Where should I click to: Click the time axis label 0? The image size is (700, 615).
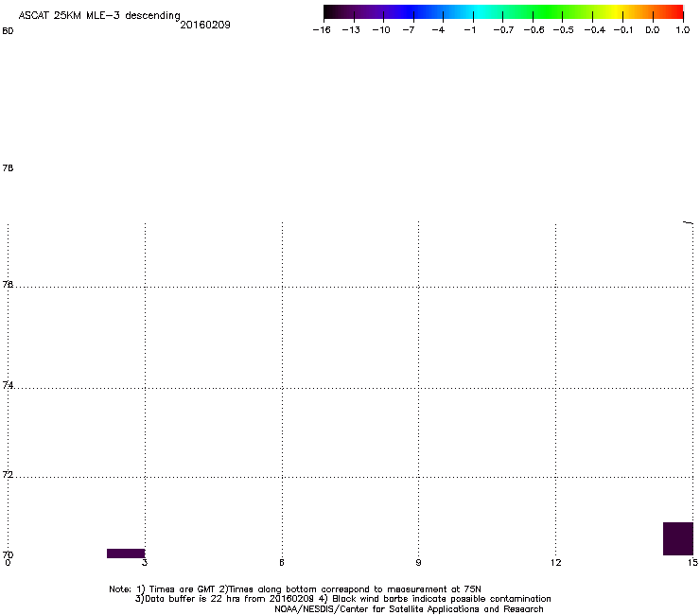pyautogui.click(x=8, y=562)
